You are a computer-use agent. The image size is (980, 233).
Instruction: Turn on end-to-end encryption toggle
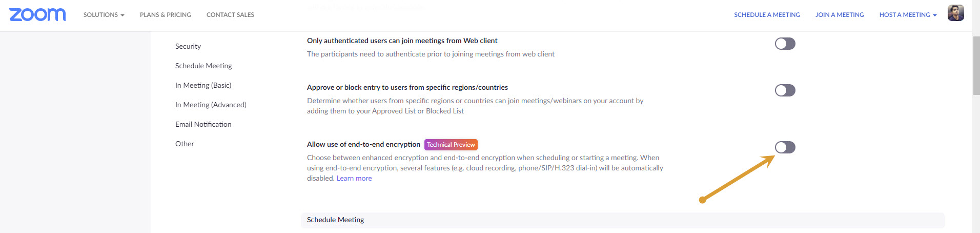click(785, 147)
